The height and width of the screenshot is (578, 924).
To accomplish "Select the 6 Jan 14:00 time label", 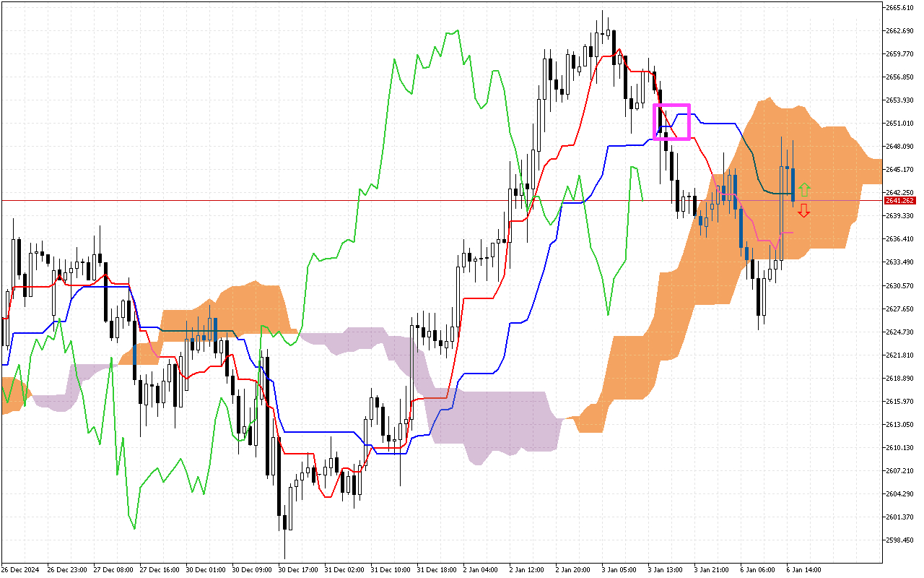I will [x=804, y=570].
